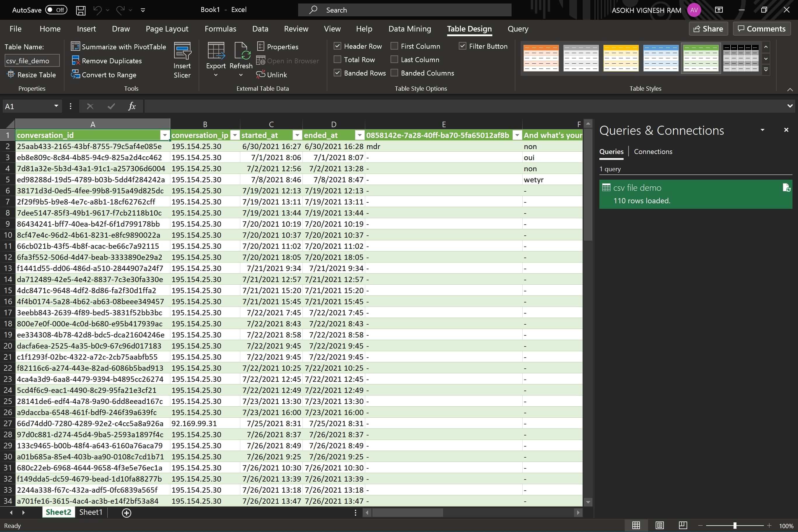This screenshot has height=532, width=798.
Task: Click Insert Slicer button
Action: pos(182,60)
